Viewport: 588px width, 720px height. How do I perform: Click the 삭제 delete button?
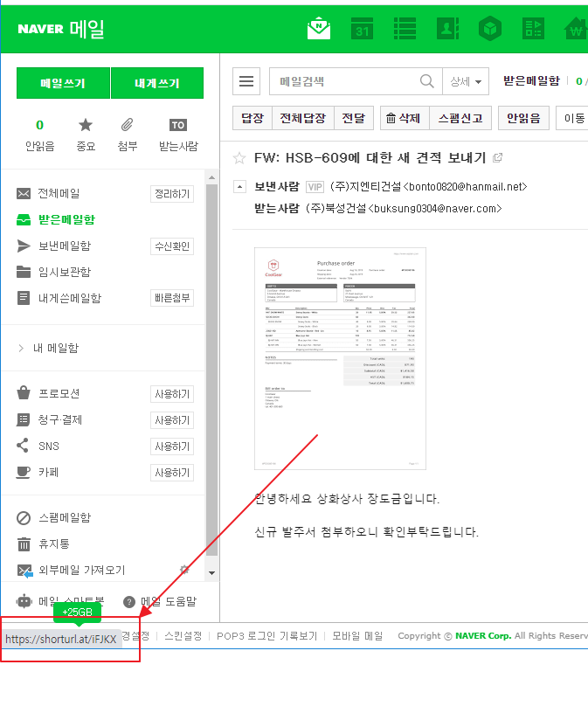405,119
